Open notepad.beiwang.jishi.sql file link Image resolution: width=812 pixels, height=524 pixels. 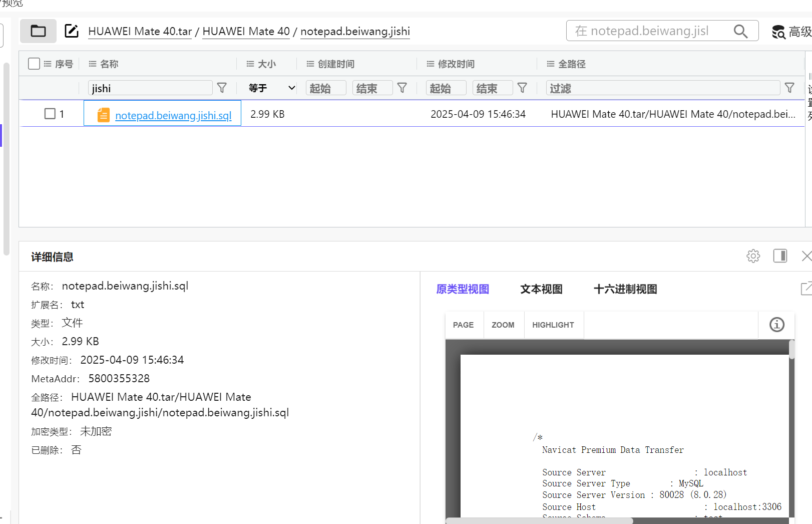(x=173, y=116)
